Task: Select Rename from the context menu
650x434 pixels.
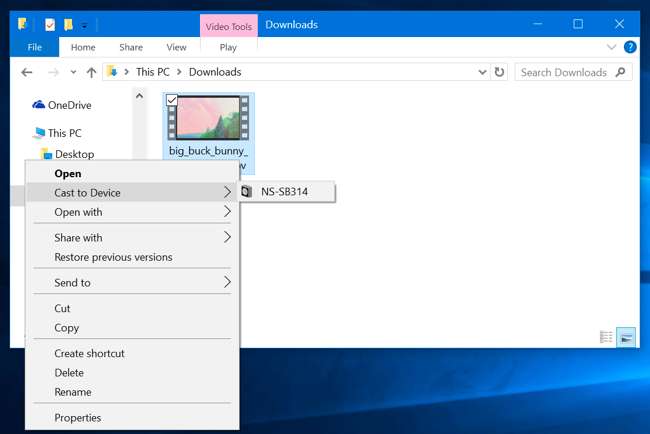Action: (73, 392)
